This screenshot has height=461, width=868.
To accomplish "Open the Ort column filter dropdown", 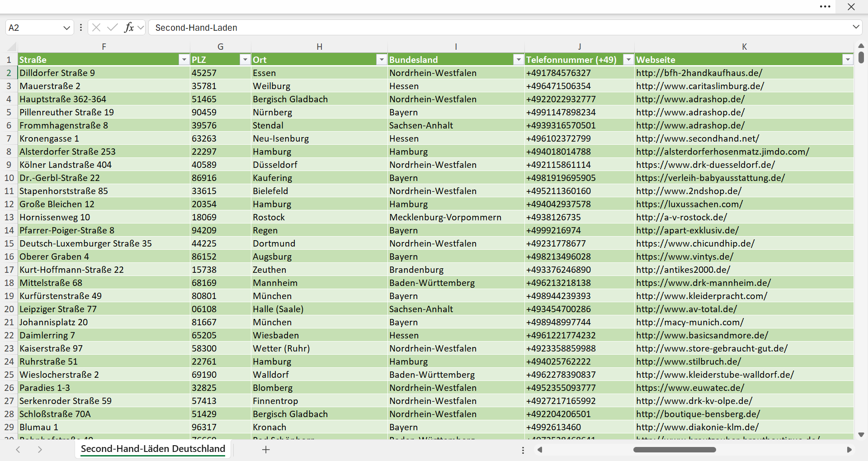I will [382, 60].
